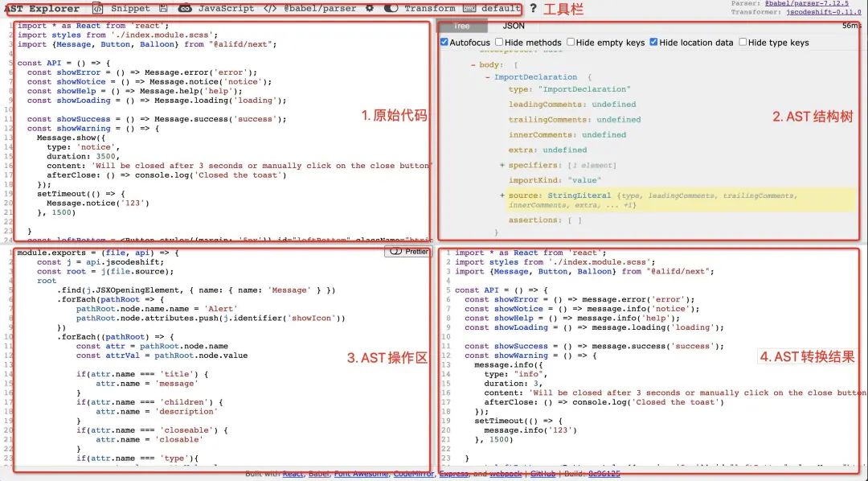Open the JavaScript language selector
Viewport: 868px width, 481px height.
coord(216,8)
